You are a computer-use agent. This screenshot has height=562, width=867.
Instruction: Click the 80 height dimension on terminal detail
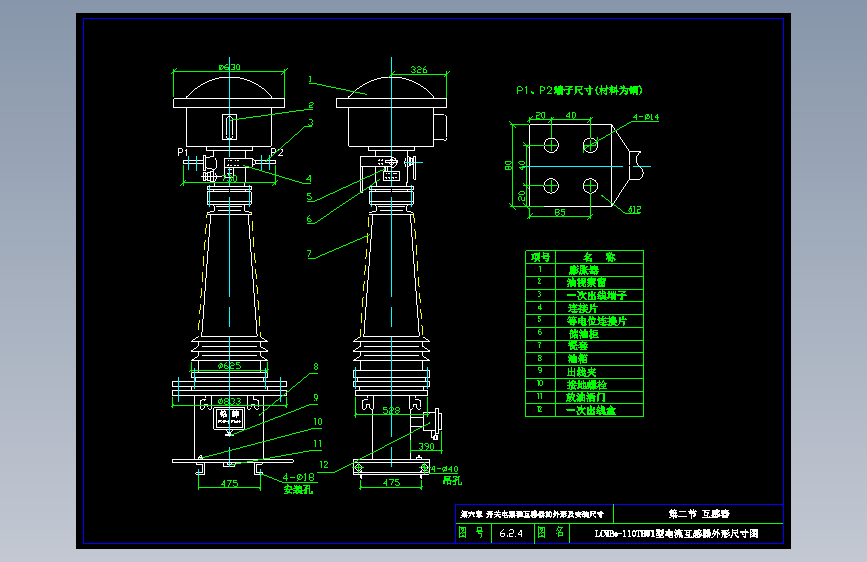click(508, 165)
